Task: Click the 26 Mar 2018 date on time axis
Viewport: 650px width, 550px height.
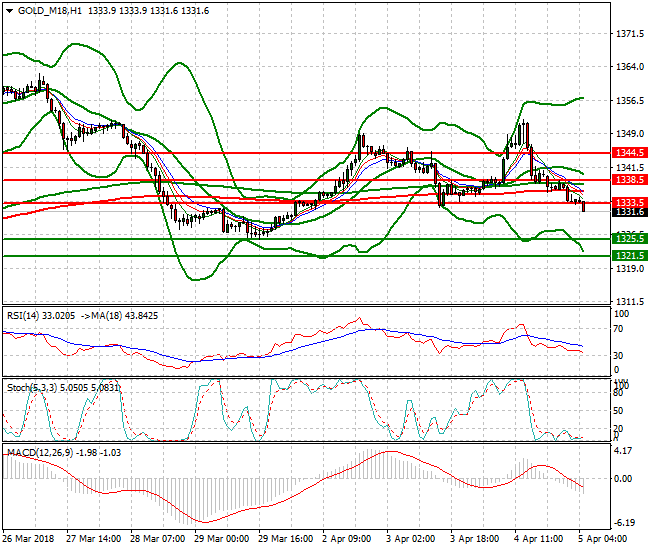Action: tap(27, 538)
